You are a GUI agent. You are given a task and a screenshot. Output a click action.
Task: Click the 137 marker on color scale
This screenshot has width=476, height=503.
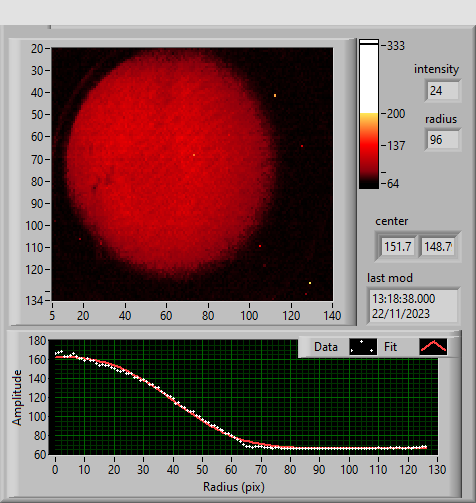pos(395,146)
